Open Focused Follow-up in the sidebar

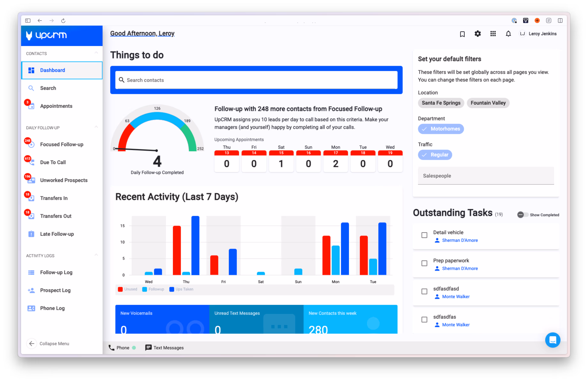click(x=62, y=144)
